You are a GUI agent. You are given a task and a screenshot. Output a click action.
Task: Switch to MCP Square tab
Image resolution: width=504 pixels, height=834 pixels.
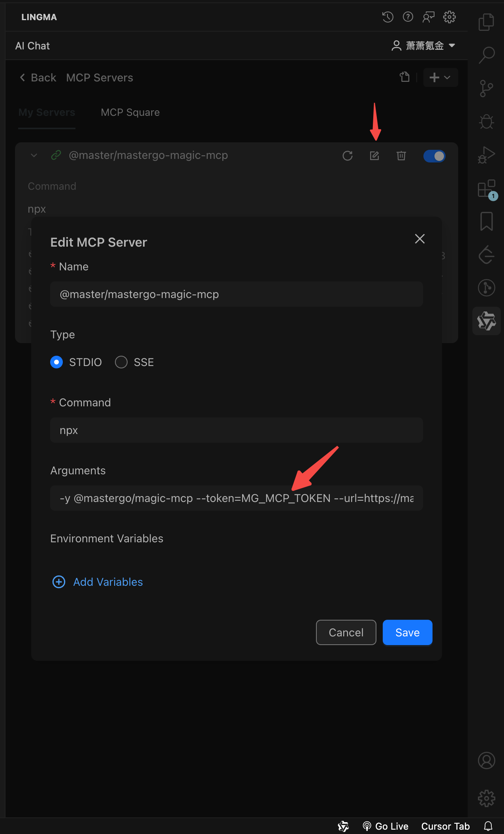(x=130, y=113)
